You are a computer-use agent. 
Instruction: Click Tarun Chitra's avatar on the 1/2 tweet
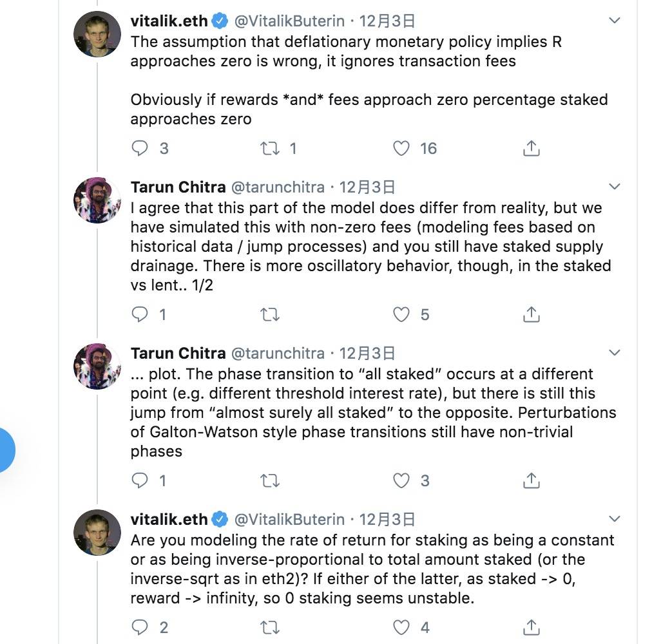(x=97, y=200)
